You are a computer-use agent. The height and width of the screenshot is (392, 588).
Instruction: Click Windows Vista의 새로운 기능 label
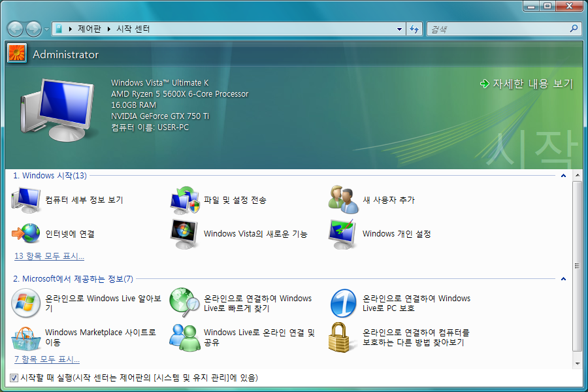(255, 234)
